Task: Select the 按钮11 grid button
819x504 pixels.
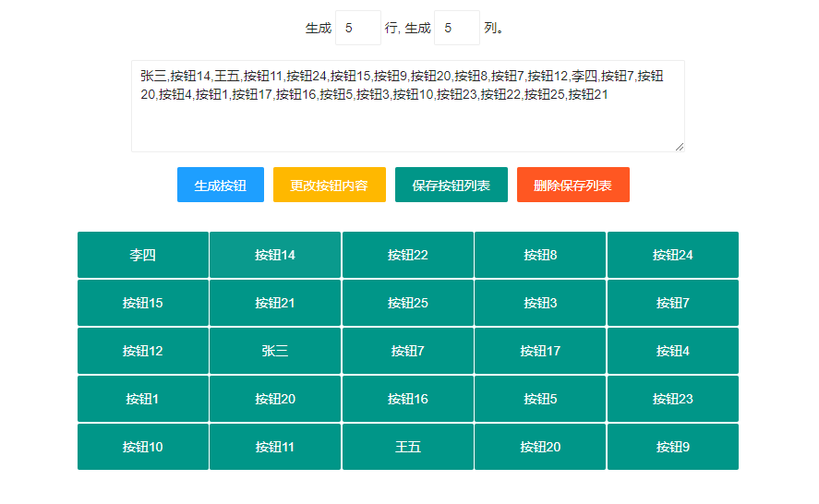Action: tap(275, 447)
